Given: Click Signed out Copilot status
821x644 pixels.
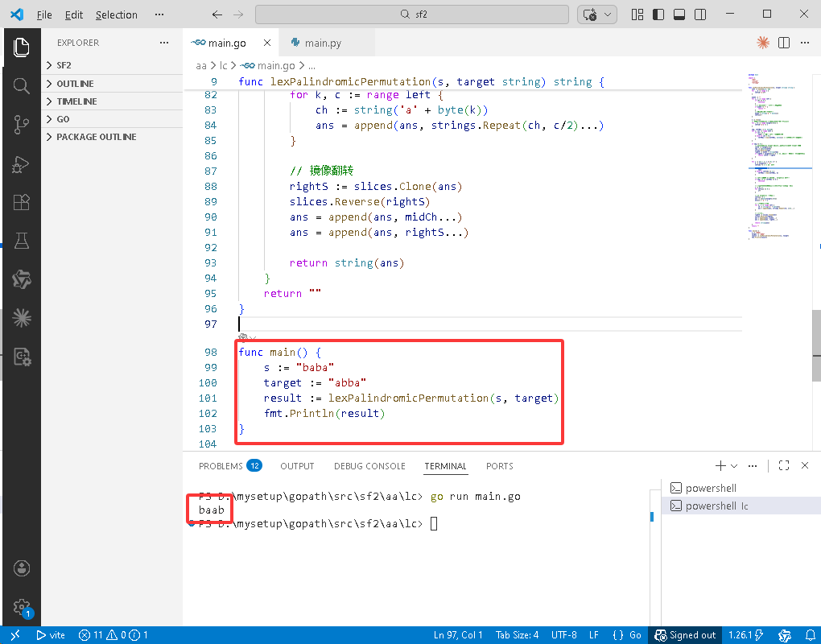Looking at the screenshot, I should pos(686,635).
